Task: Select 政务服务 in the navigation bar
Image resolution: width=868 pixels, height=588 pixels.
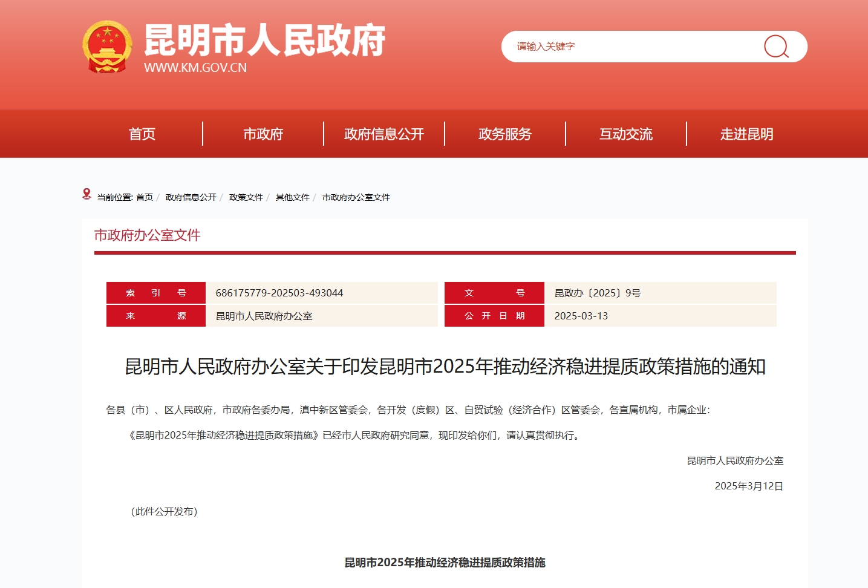Action: [x=505, y=134]
